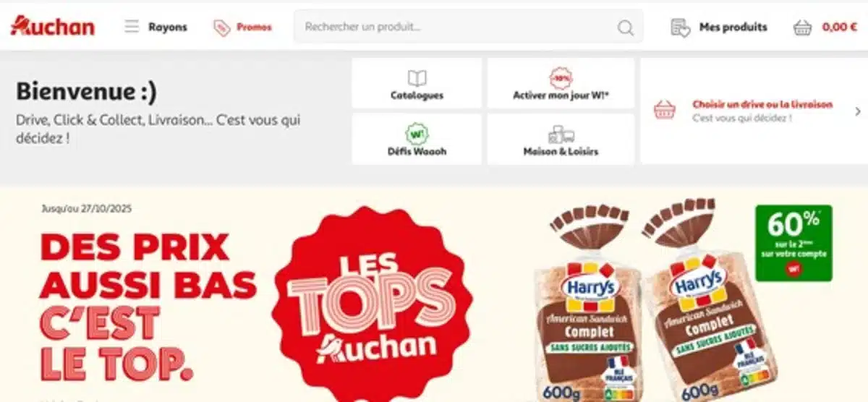Click the search magnifier icon
This screenshot has width=868, height=402.
point(625,27)
